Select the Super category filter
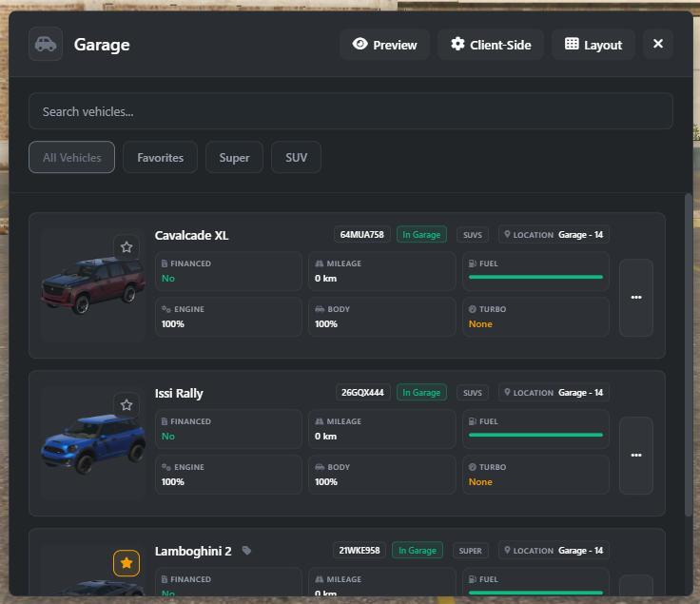 click(234, 158)
